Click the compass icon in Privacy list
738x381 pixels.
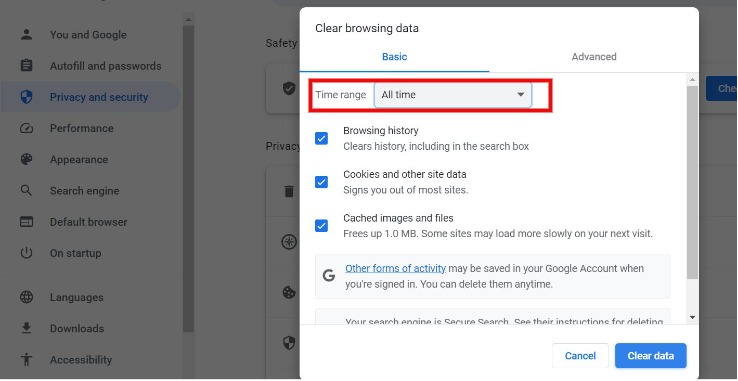[x=289, y=242]
